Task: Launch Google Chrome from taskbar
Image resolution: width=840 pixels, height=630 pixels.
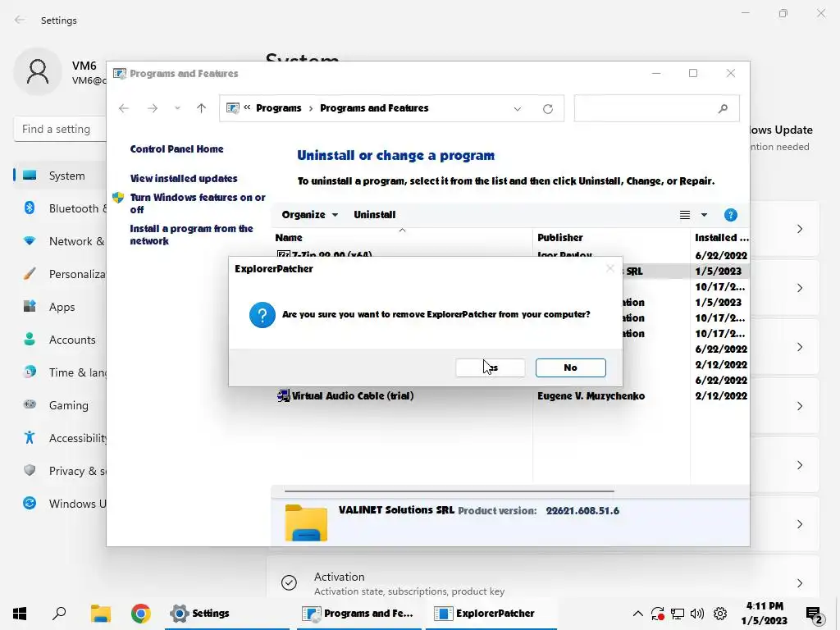Action: tap(141, 614)
